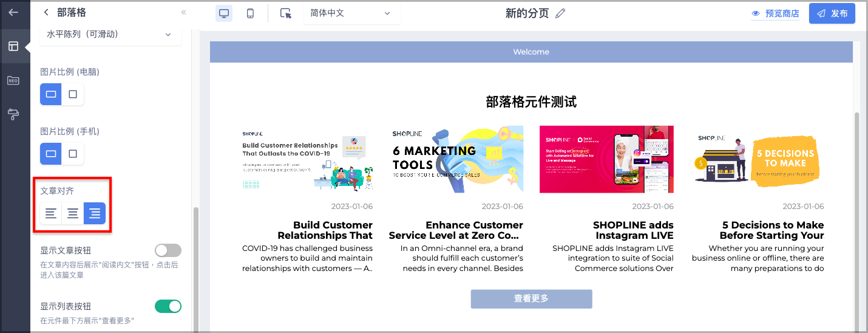Image resolution: width=868 pixels, height=333 pixels.
Task: Open the Build Customer Relationships article thumbnail
Action: pyautogui.click(x=307, y=159)
